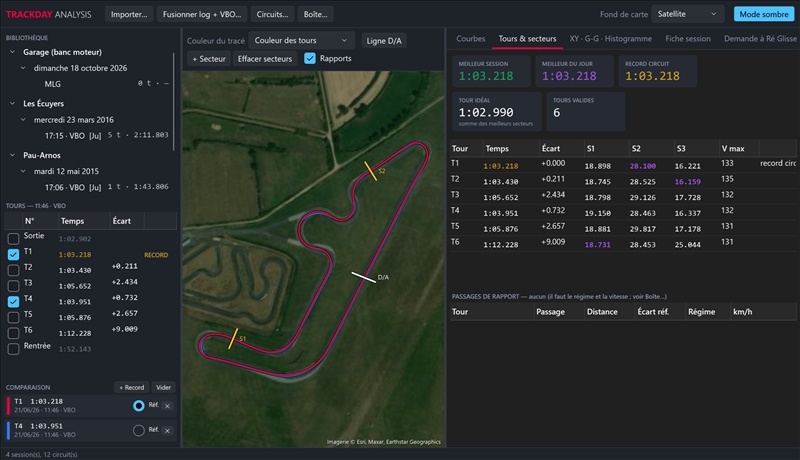The height and width of the screenshot is (460, 800).
Task: Check the T5 lap checkbox
Action: 13,317
